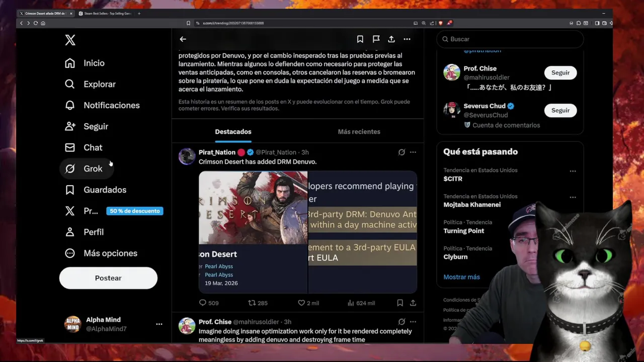The width and height of the screenshot is (644, 362).
Task: Click the Brave Shields lion icon
Action: coord(440,23)
